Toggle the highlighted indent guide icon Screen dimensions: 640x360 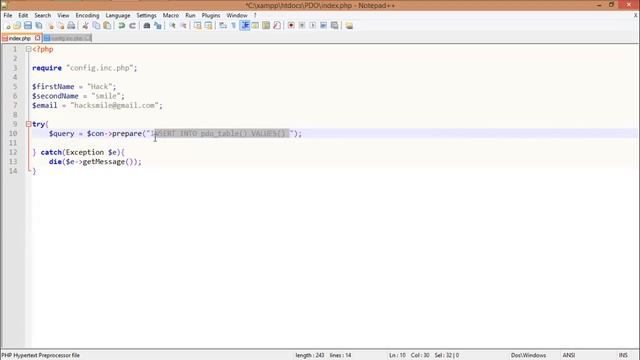[x=245, y=26]
